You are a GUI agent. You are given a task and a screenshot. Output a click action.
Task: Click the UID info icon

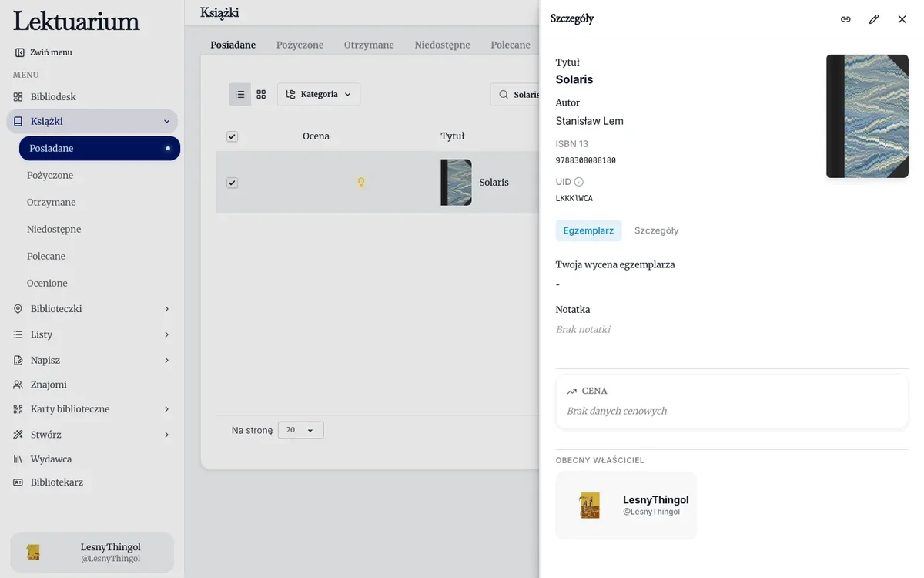pos(579,182)
